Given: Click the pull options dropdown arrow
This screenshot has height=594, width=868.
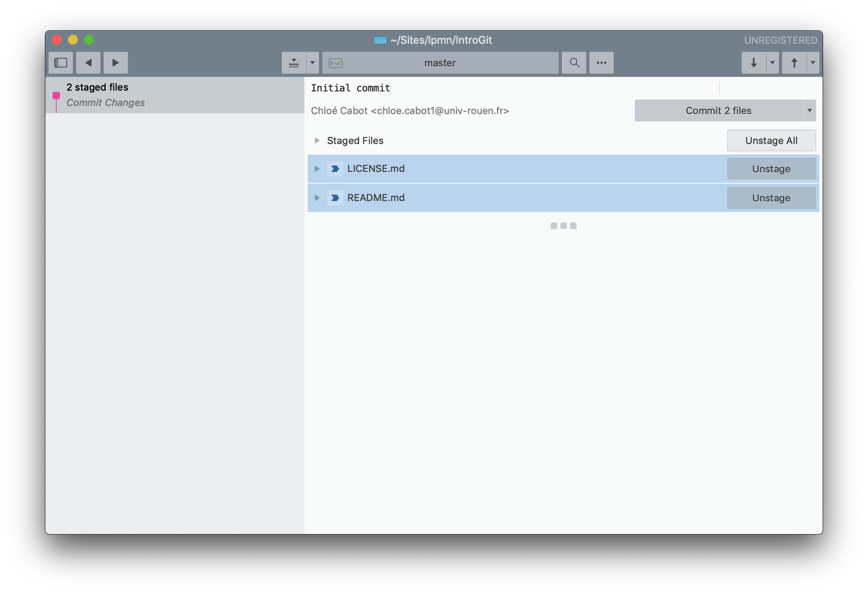Looking at the screenshot, I should click(x=772, y=62).
